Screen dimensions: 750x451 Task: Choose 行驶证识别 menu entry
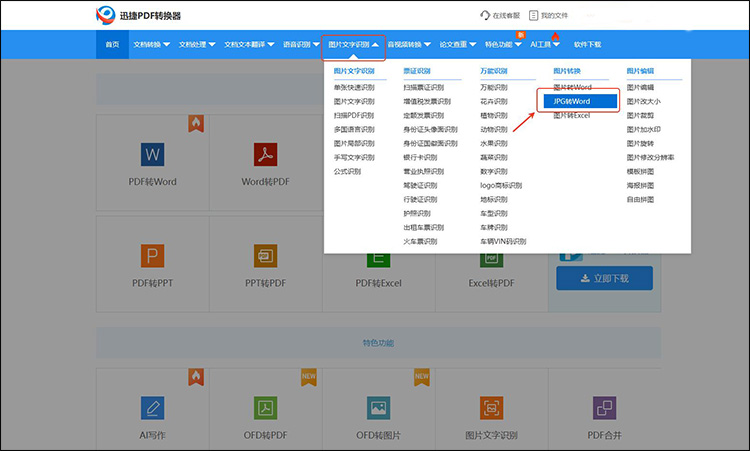[420, 199]
